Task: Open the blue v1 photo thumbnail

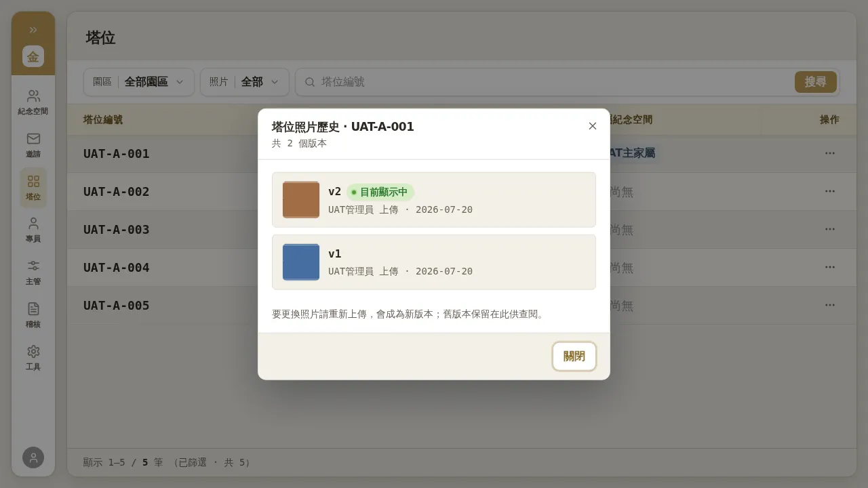Action: point(301,262)
